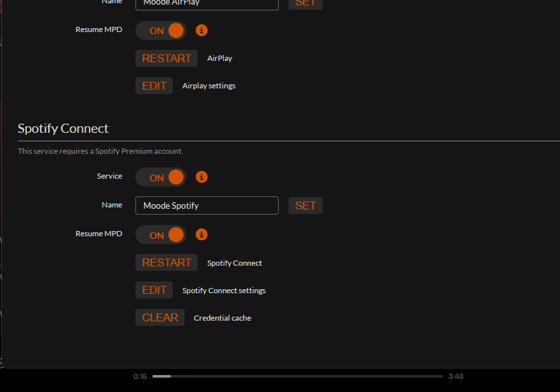Edit Spotify Connect settings
This screenshot has width=560, height=392.
[x=154, y=290]
